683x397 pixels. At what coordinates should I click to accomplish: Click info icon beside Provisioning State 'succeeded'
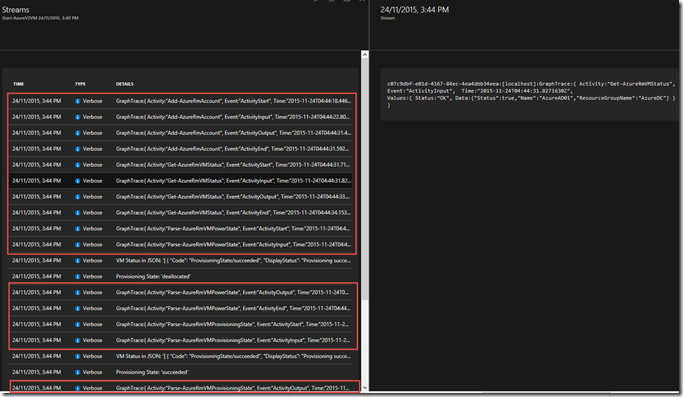(78, 373)
